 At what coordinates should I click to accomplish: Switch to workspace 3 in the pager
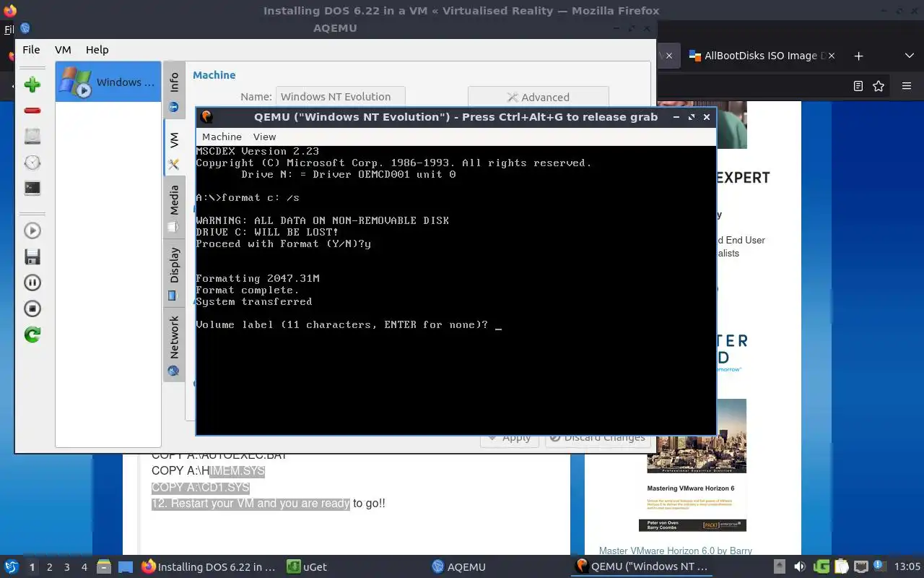66,567
